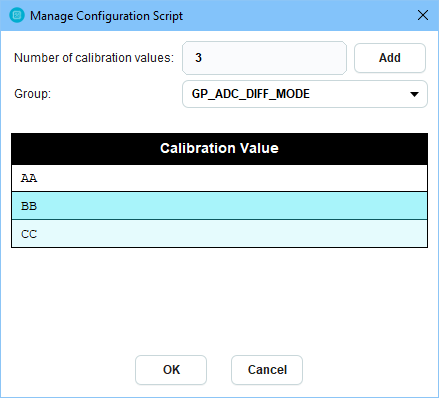Click the number of calibration values field
This screenshot has height=398, width=439.
tap(264, 58)
